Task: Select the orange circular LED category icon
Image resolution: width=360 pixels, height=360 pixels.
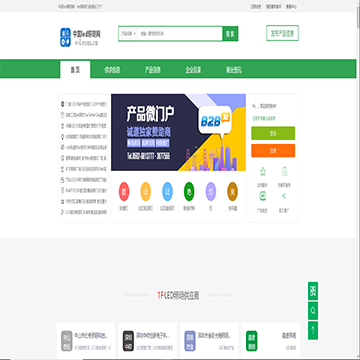Action: coord(146,191)
